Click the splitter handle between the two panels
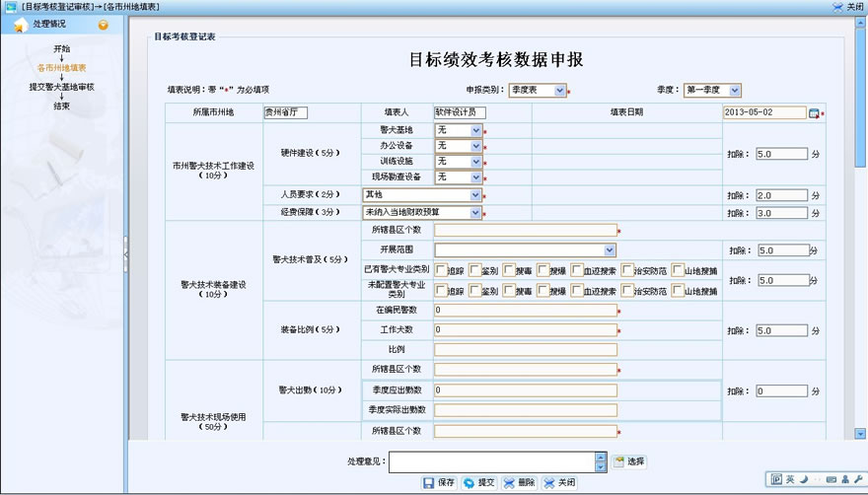The width and height of the screenshot is (868, 495). [125, 254]
